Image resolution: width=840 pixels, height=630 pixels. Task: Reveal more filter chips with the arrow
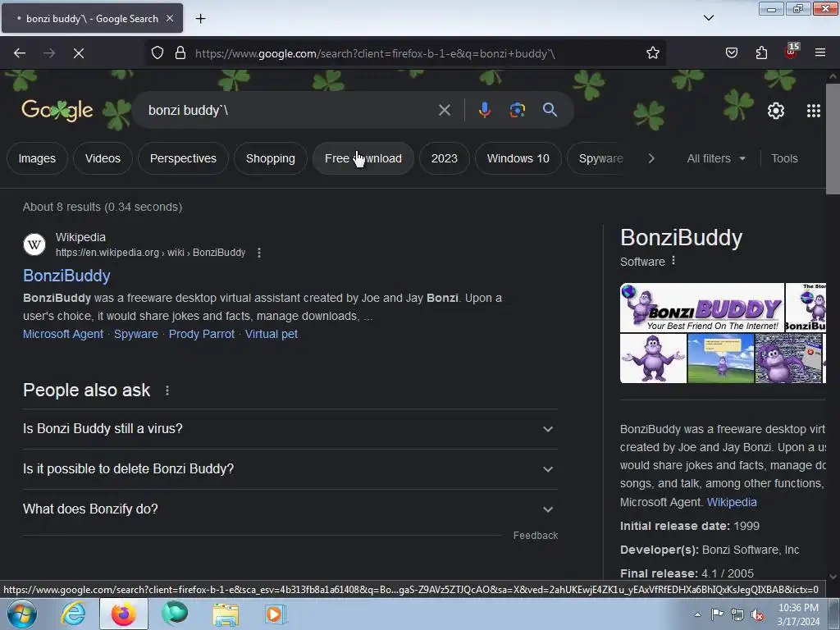click(651, 158)
